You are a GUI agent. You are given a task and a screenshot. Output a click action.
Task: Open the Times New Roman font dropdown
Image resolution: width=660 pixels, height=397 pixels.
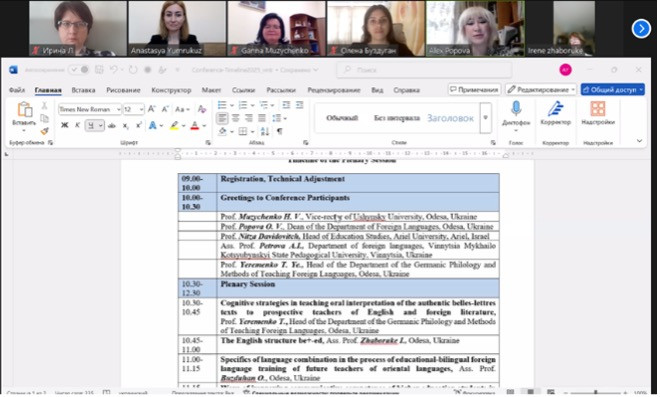tap(90, 109)
